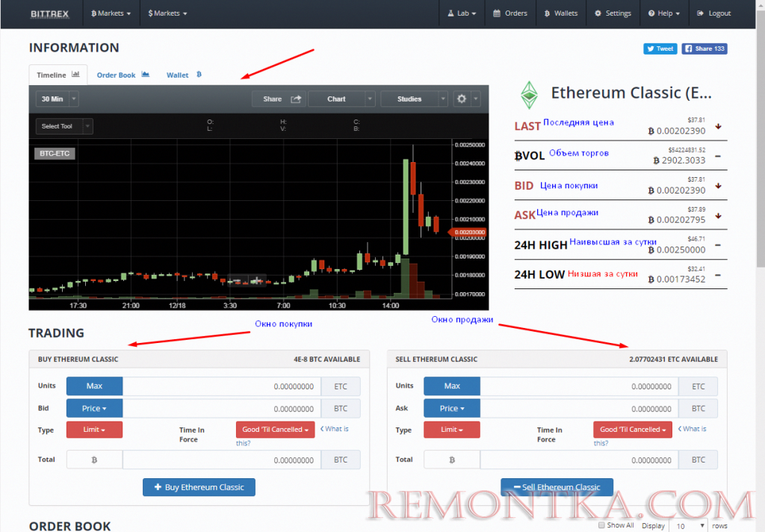Open the Studies dropdown on chart
This screenshot has width=765, height=532.
coord(414,99)
